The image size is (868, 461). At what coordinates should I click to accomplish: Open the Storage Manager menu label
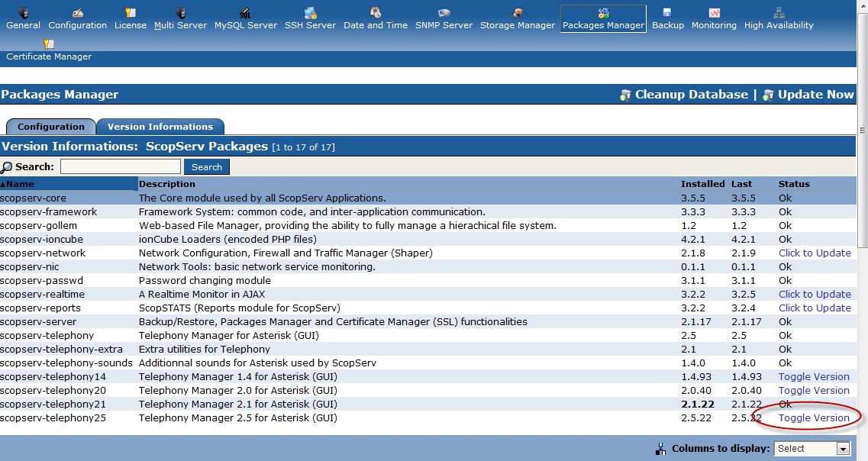click(518, 25)
